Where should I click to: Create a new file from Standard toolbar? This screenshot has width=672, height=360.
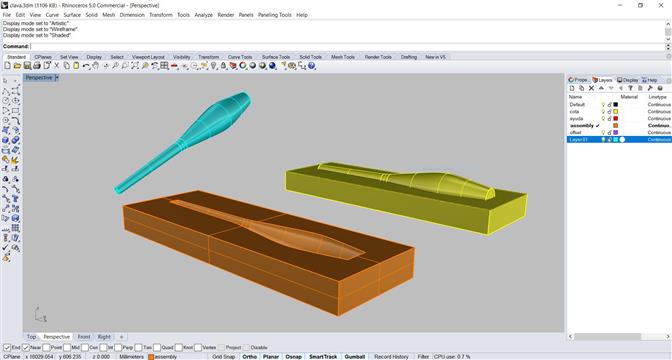(7, 66)
